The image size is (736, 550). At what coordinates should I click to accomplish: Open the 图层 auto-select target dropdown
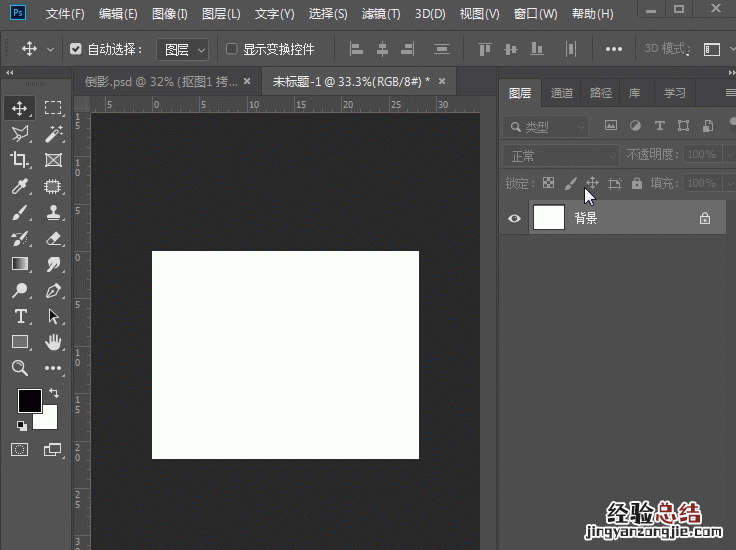pos(183,49)
